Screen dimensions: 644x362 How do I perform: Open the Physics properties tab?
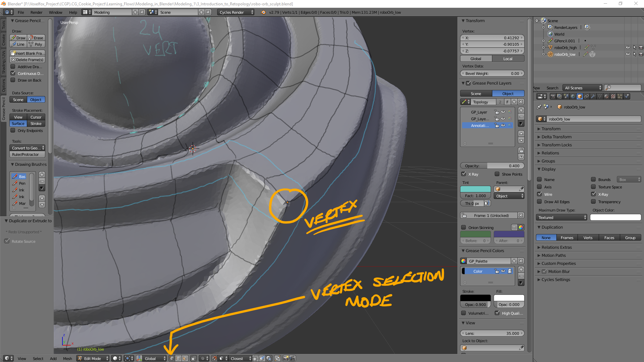point(627,96)
